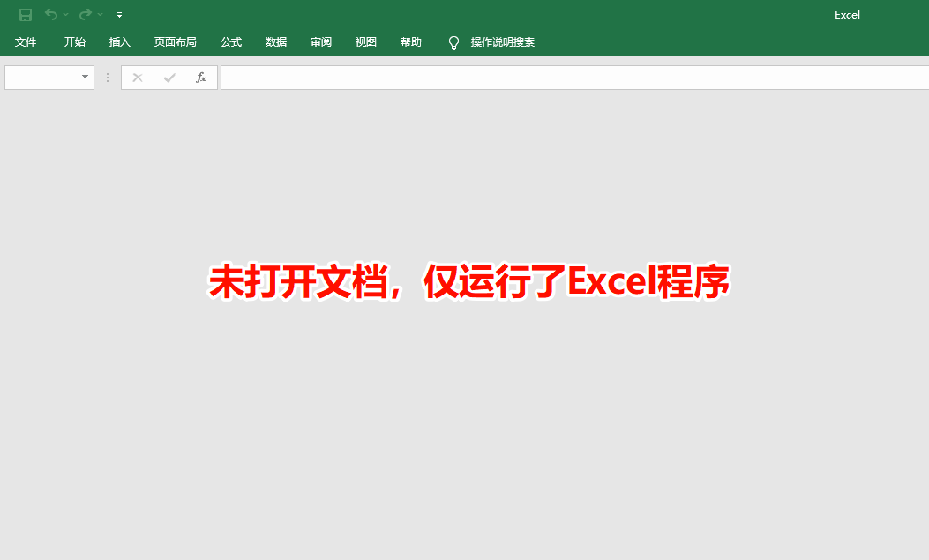Click the formula bar Enter checkmark icon
Viewport: 929px width, 560px height.
pos(169,78)
